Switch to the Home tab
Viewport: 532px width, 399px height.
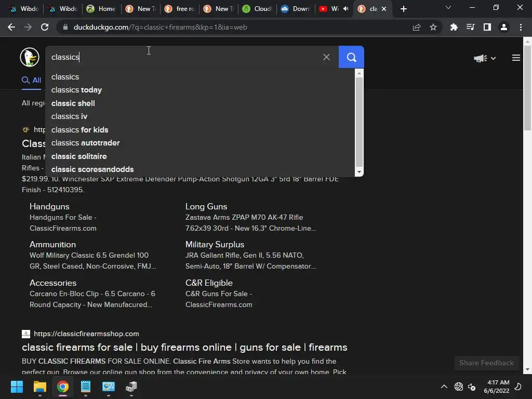(101, 9)
